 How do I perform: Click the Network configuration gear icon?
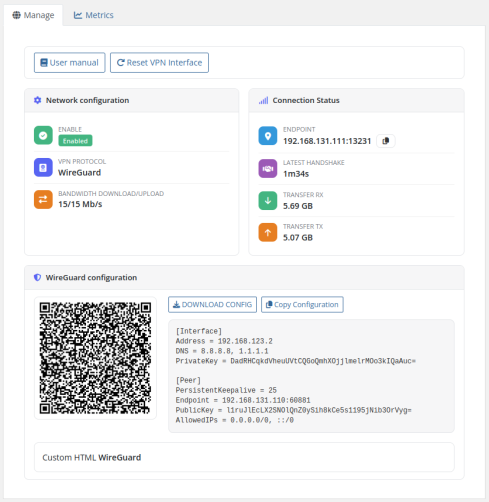[x=38, y=100]
